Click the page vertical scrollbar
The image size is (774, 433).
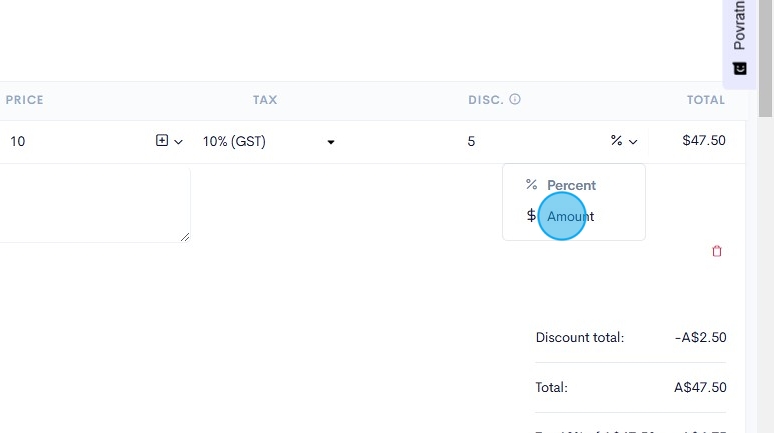point(766,250)
